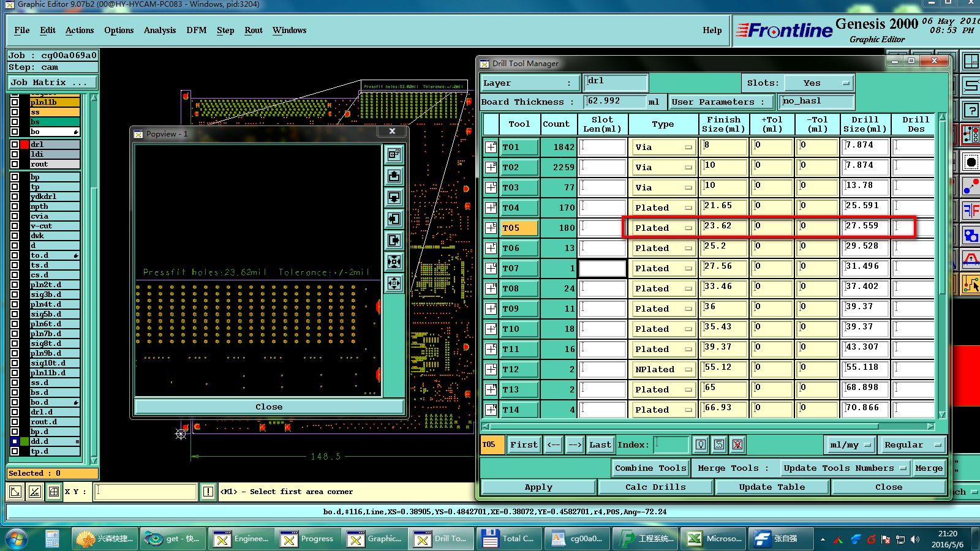Check the npth layer checkbox
The height and width of the screenshot is (551, 980).
click(15, 206)
